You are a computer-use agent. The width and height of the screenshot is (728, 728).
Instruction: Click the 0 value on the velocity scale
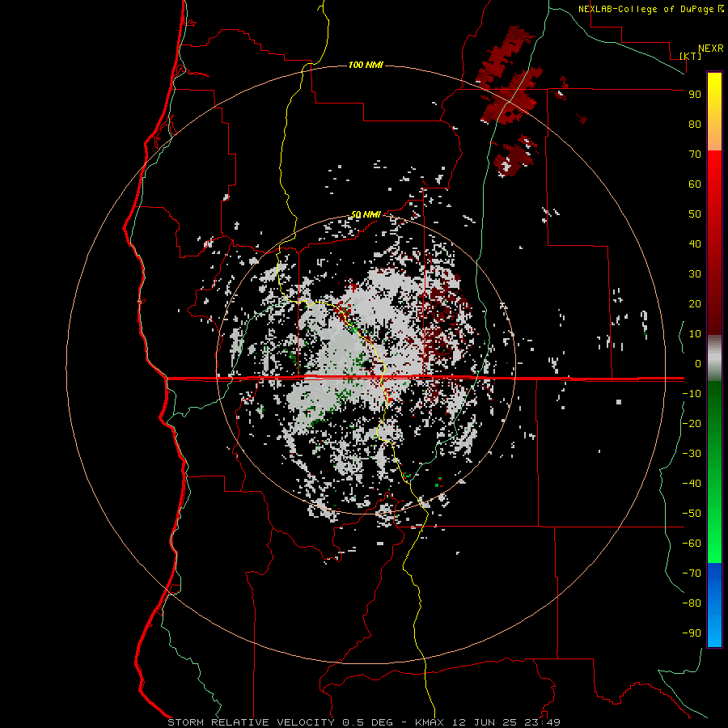click(698, 363)
